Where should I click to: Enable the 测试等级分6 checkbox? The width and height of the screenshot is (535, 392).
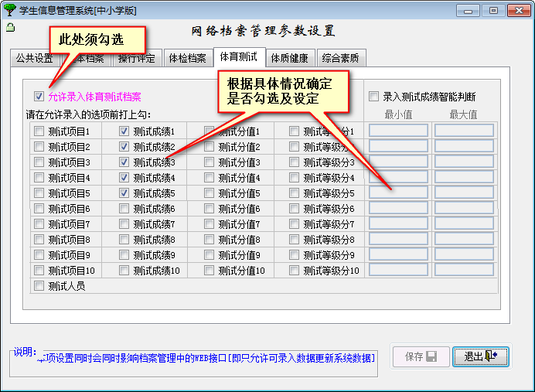(x=295, y=209)
